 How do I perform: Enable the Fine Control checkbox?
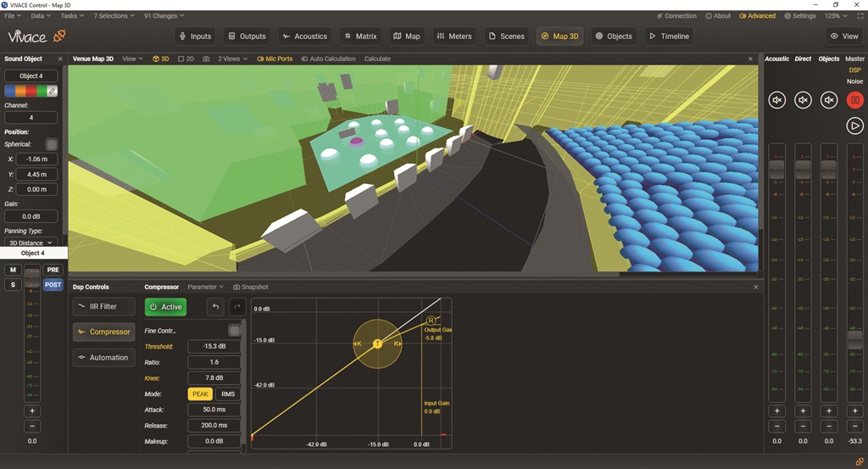(234, 330)
